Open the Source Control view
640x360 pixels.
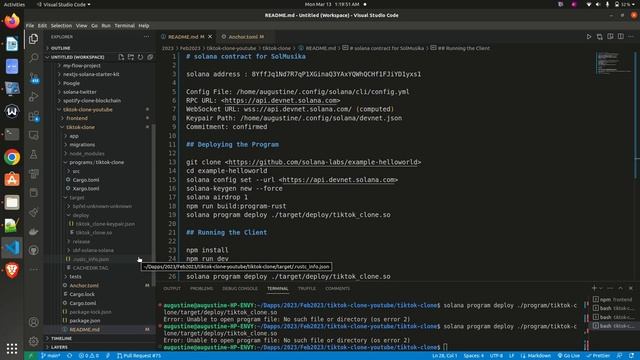tap(33, 77)
